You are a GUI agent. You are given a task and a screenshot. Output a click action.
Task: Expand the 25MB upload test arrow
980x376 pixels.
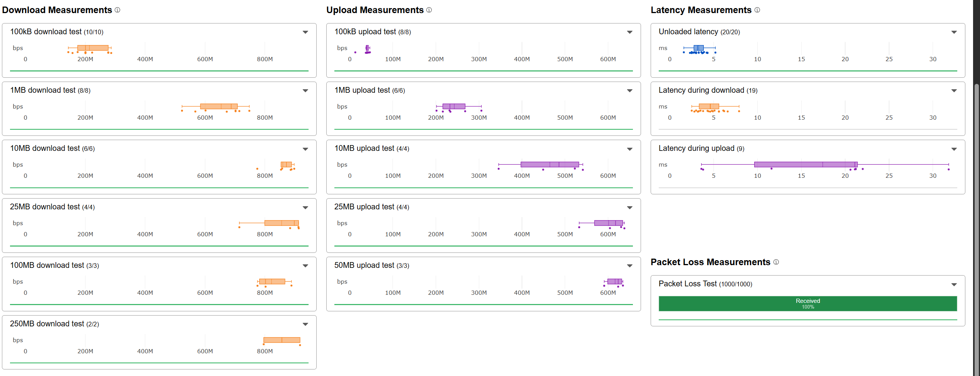tap(630, 208)
